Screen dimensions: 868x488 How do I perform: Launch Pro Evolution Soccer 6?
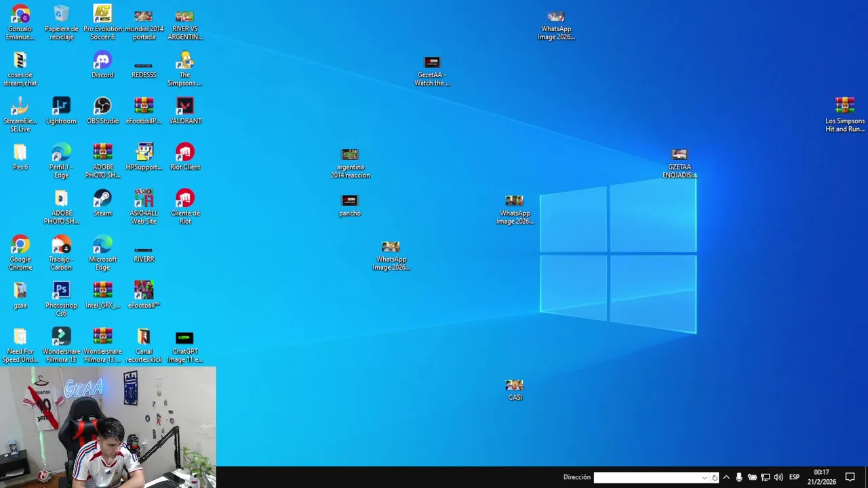[x=102, y=22]
